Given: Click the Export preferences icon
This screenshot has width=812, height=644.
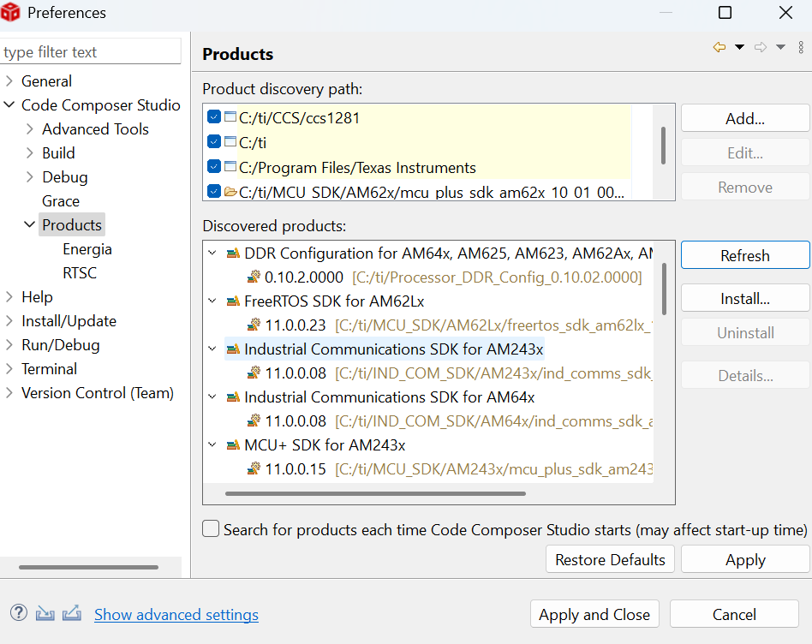Looking at the screenshot, I should (x=72, y=612).
